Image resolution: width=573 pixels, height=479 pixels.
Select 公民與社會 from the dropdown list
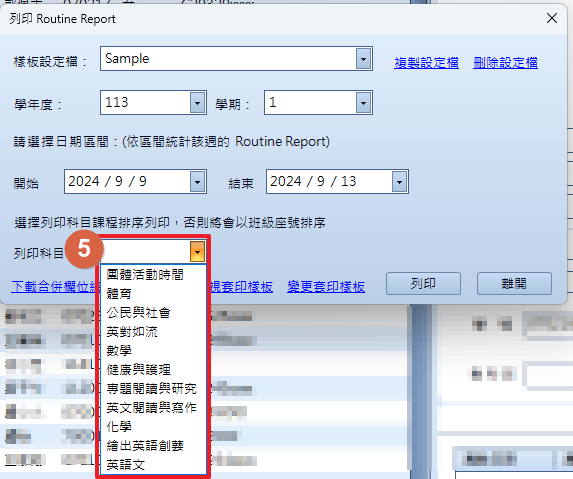138,312
